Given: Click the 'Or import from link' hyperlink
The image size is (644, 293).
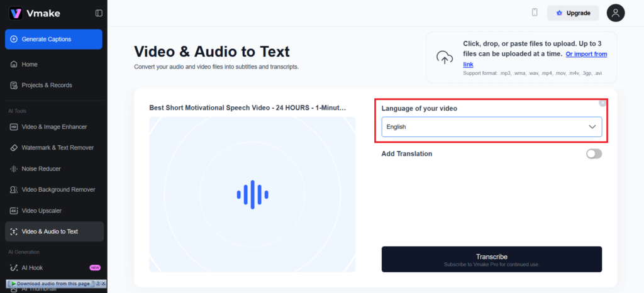Looking at the screenshot, I should (586, 54).
